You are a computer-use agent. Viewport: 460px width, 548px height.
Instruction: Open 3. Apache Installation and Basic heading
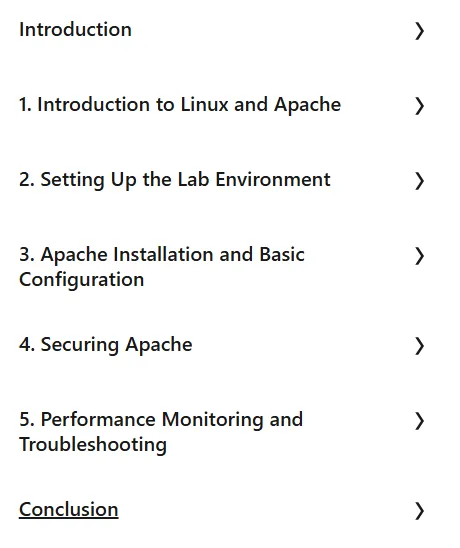click(x=162, y=254)
